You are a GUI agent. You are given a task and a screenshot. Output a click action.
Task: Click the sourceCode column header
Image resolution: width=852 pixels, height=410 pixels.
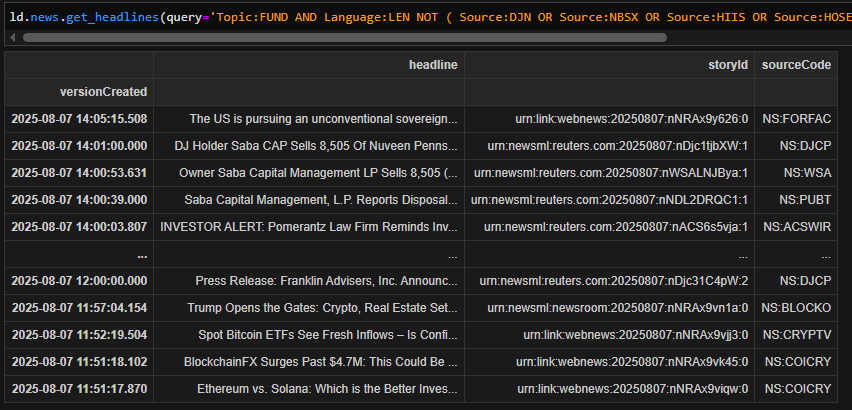[x=796, y=65]
